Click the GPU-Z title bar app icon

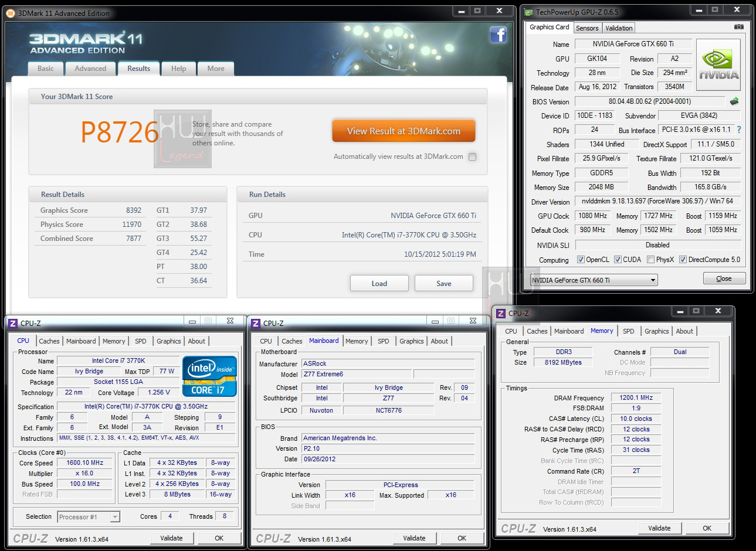pos(528,12)
